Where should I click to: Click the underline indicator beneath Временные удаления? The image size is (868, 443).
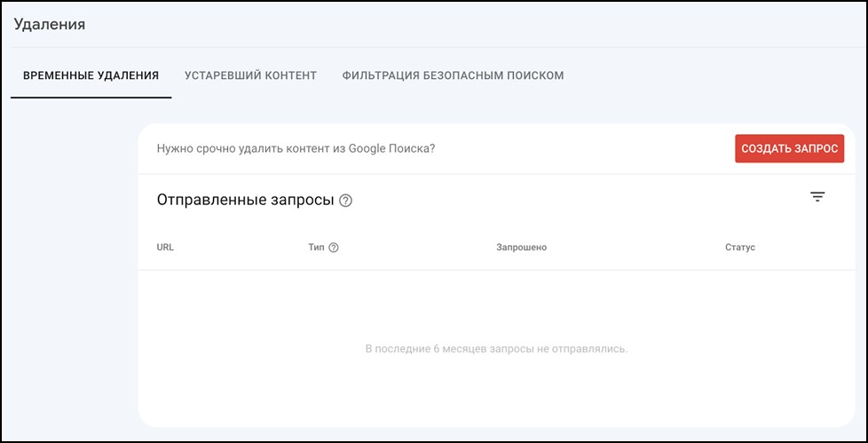click(91, 98)
